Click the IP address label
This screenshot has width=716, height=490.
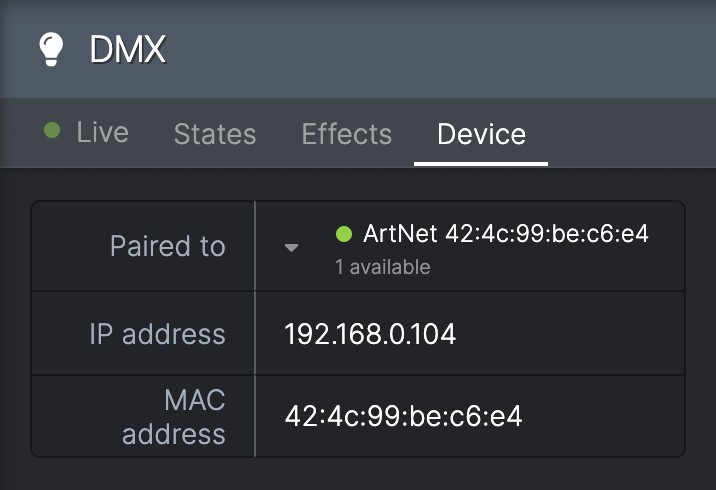point(157,334)
